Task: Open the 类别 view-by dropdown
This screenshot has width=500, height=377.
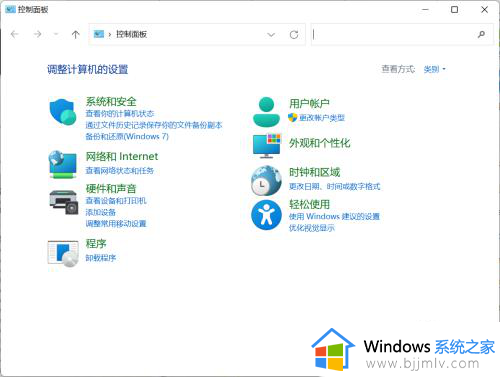Action: click(435, 69)
